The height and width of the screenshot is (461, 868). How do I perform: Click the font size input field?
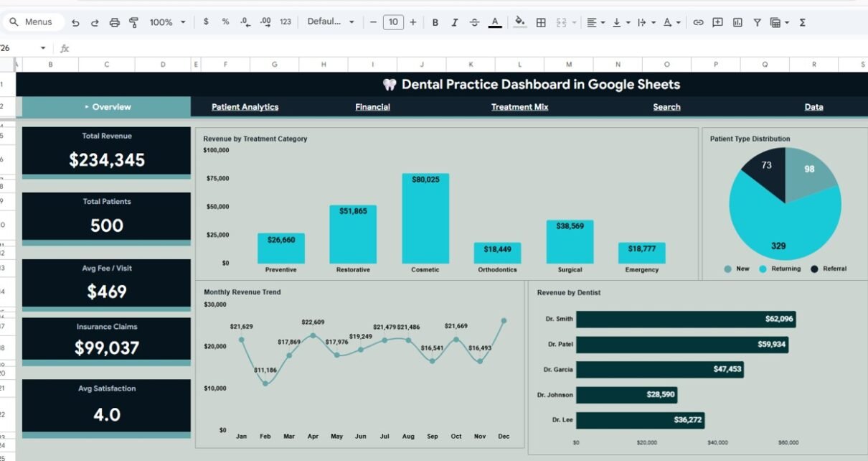point(392,22)
